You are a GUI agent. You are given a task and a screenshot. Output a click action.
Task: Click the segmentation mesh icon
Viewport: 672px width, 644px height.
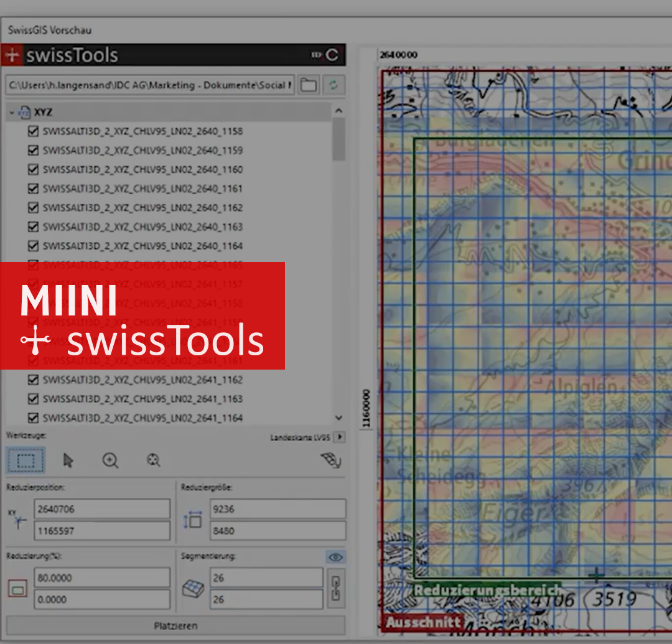pyautogui.click(x=193, y=588)
